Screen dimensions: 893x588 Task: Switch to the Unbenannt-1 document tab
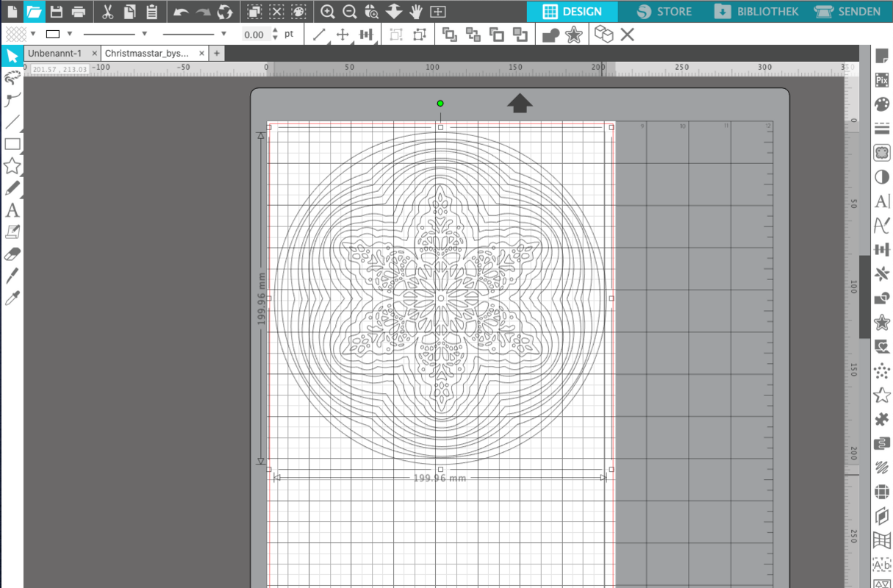coord(54,54)
